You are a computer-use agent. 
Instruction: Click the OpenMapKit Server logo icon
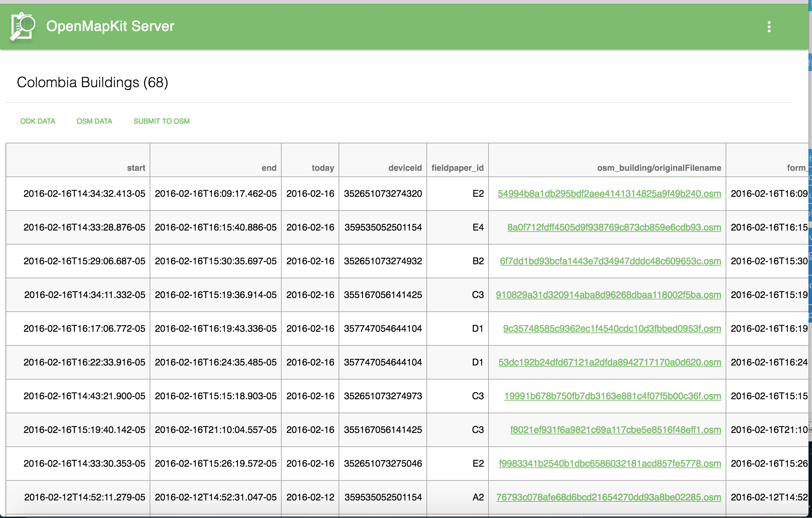[x=23, y=26]
